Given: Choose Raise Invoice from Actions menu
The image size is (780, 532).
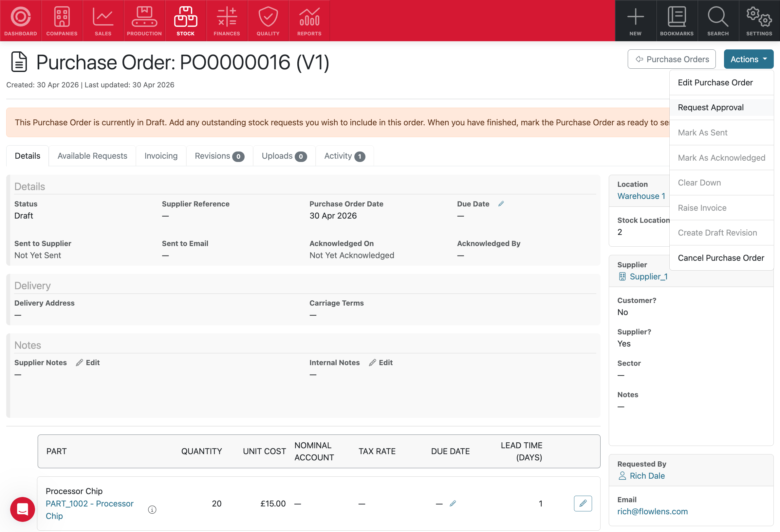Looking at the screenshot, I should click(x=721, y=208).
